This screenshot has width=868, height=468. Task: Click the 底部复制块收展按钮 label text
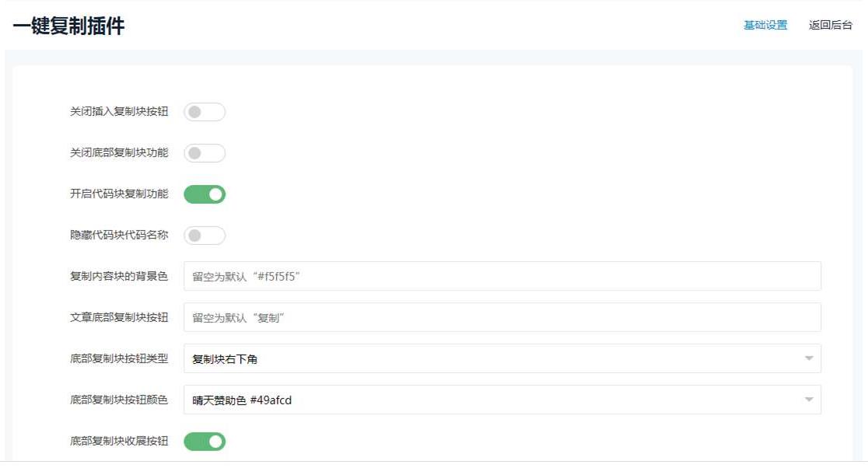[119, 441]
